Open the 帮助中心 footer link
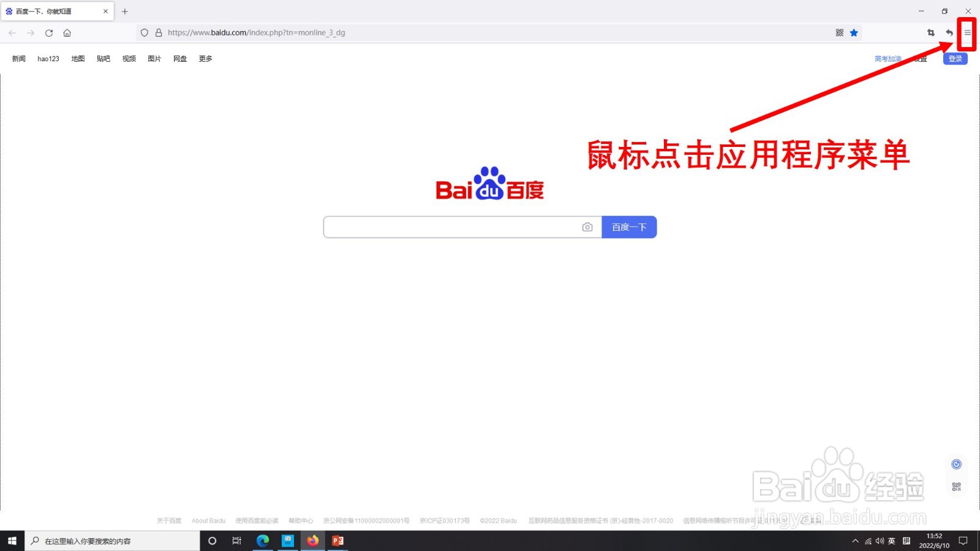 point(301,521)
